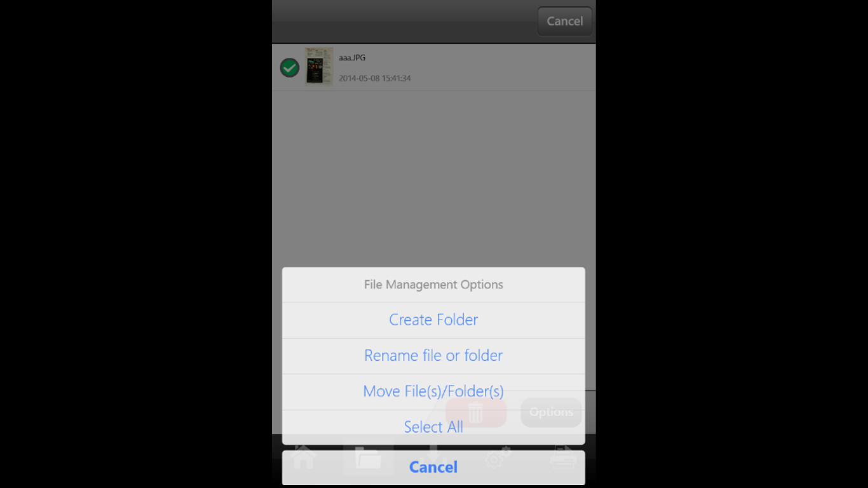
Task: Click the dark title bar beside Cancel
Action: [x=404, y=22]
